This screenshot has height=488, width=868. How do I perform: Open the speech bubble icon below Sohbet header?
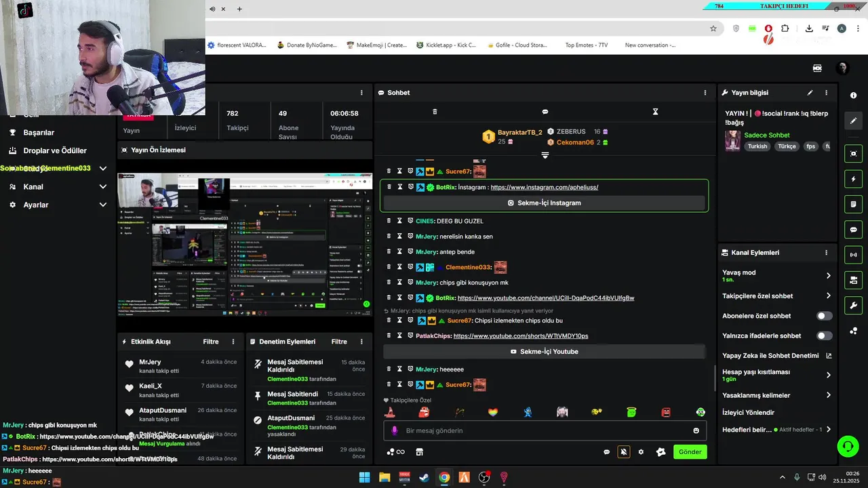[x=545, y=112]
